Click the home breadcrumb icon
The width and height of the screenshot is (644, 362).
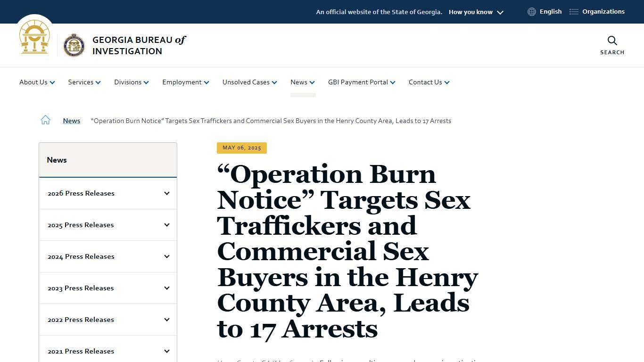point(45,120)
